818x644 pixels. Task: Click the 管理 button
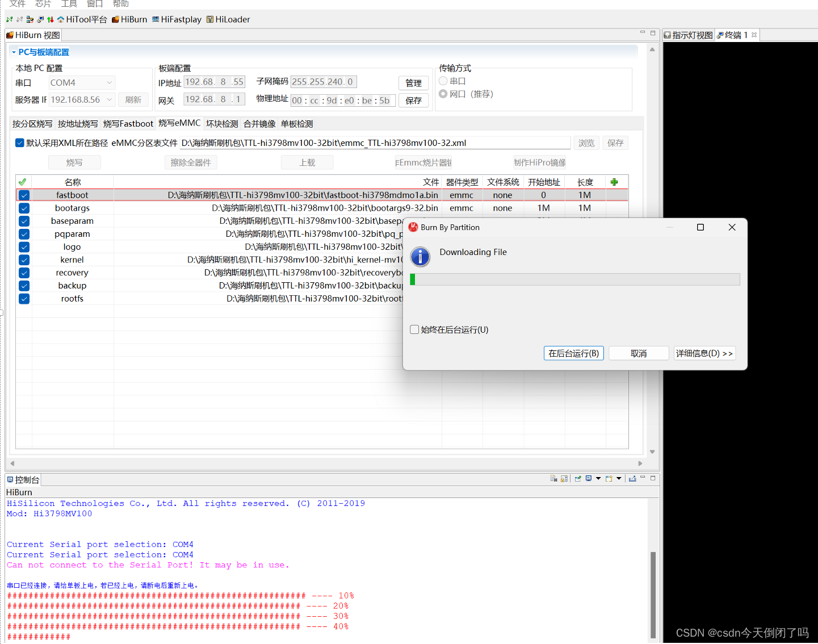[413, 83]
